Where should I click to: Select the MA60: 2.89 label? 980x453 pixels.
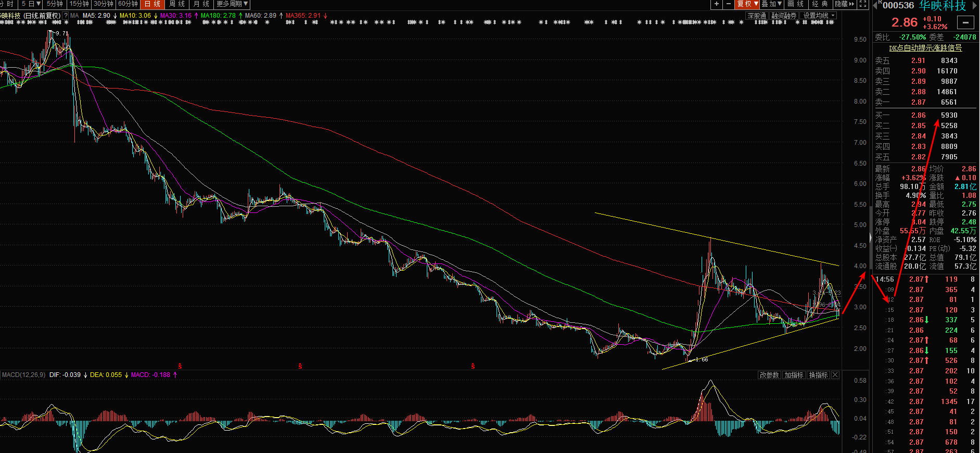tap(261, 16)
